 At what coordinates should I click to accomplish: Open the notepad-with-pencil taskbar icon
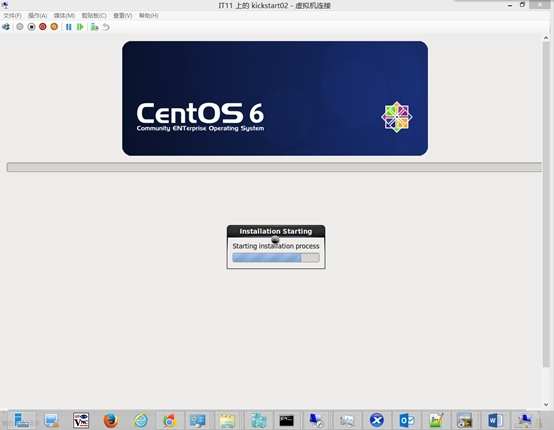pos(436,420)
